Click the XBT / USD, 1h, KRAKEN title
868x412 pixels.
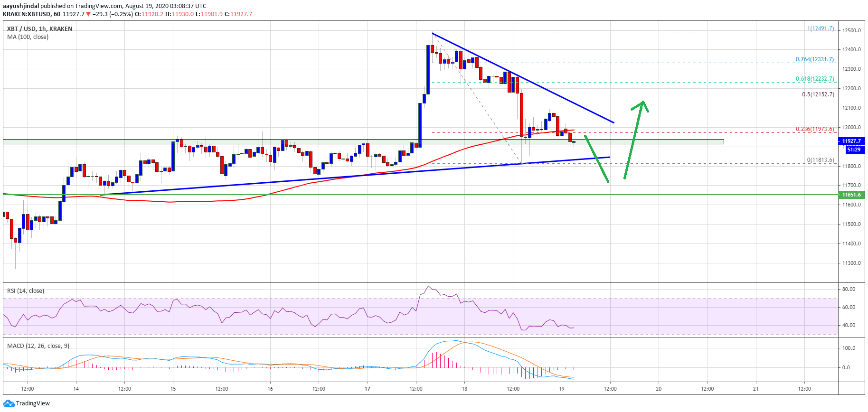[x=39, y=29]
